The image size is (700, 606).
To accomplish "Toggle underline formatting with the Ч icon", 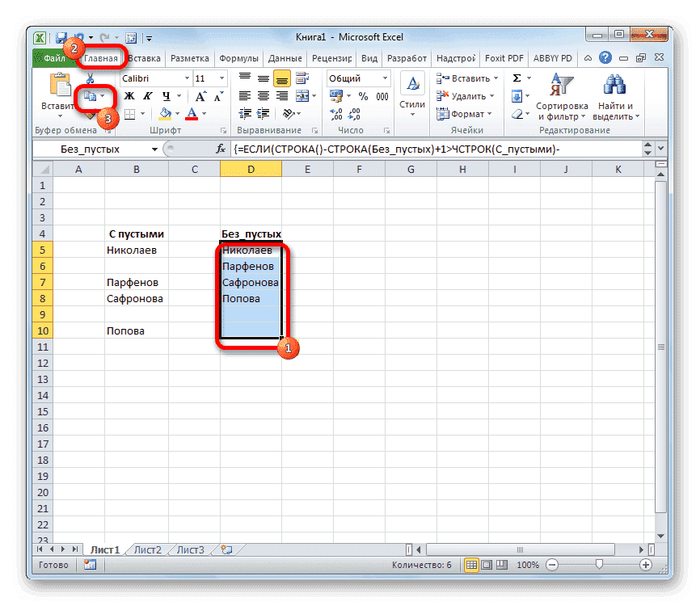I will click(166, 97).
